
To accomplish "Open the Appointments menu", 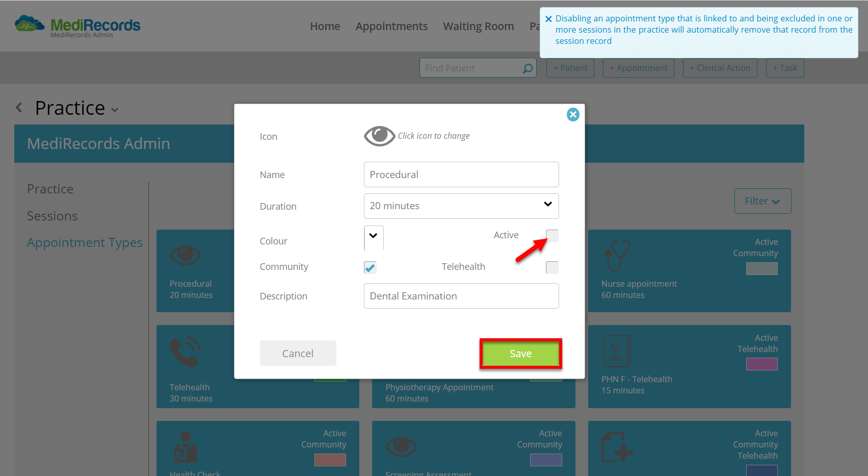I will click(x=391, y=26).
